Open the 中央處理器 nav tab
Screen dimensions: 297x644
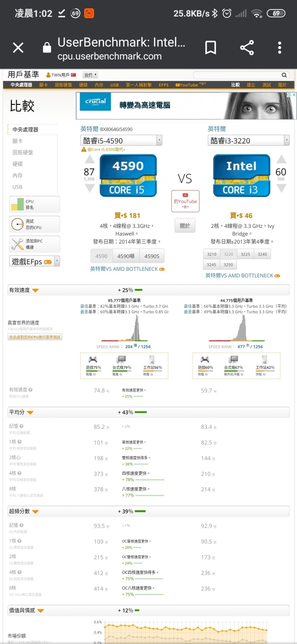coord(21,85)
